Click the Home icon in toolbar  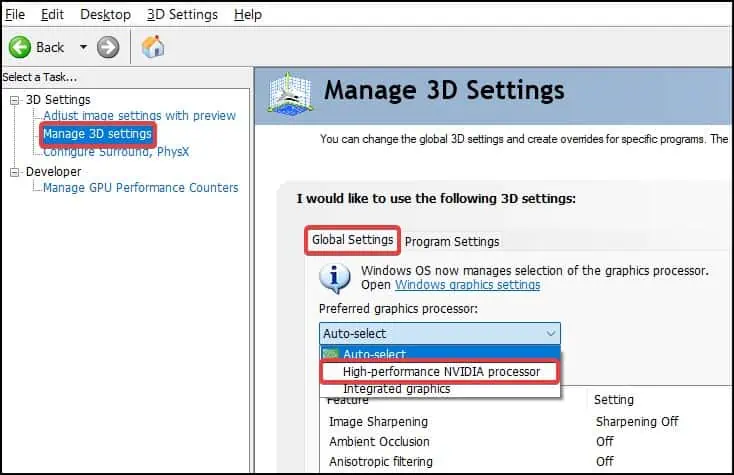[x=153, y=47]
